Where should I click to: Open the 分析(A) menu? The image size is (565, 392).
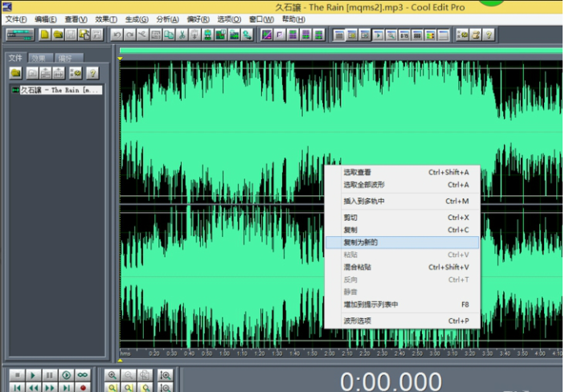(168, 19)
